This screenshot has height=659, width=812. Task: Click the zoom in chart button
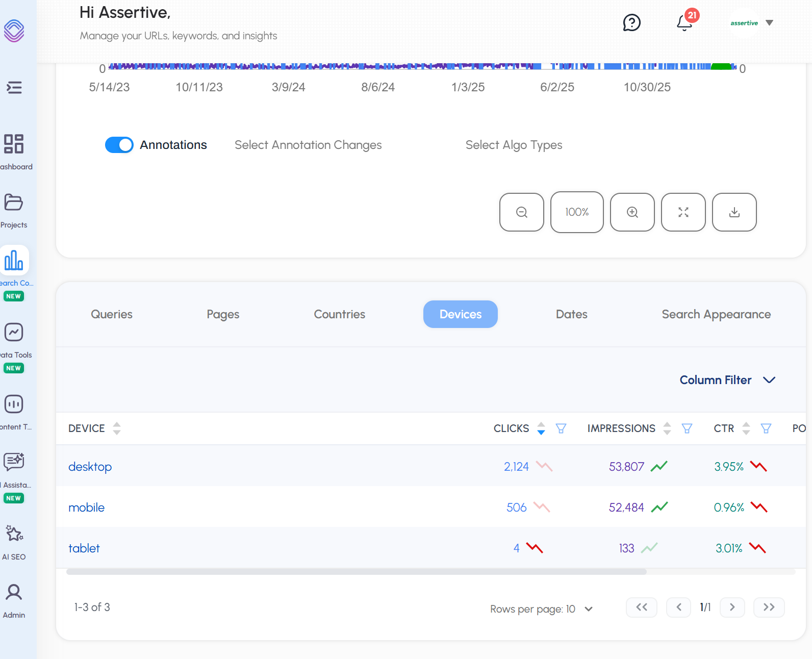(x=632, y=212)
